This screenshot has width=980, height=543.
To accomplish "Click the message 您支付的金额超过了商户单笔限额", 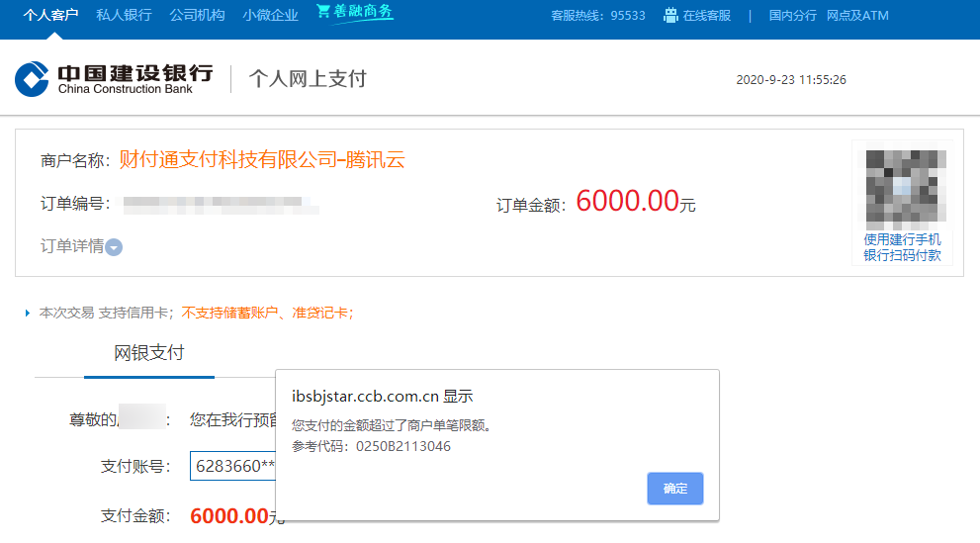I will point(392,425).
